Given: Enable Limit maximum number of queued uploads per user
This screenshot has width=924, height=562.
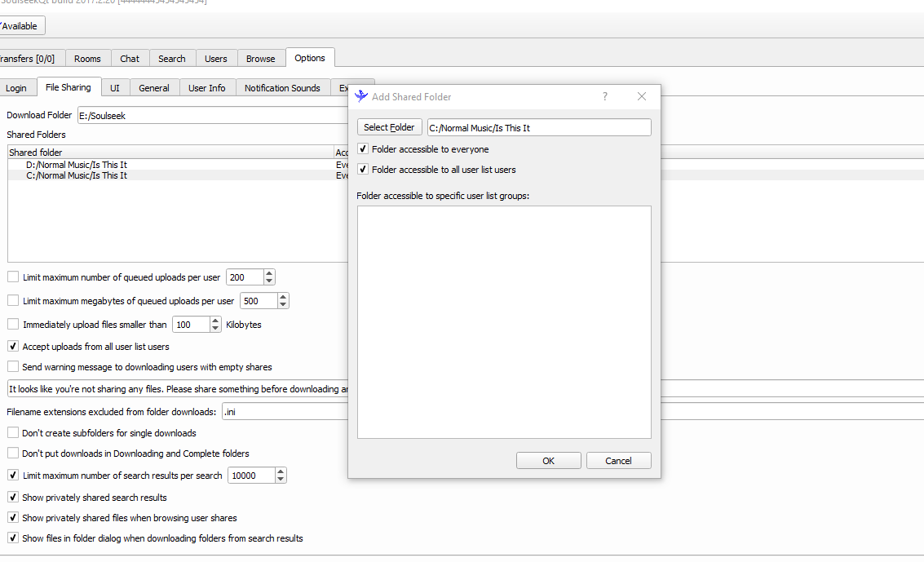Looking at the screenshot, I should 13,277.
